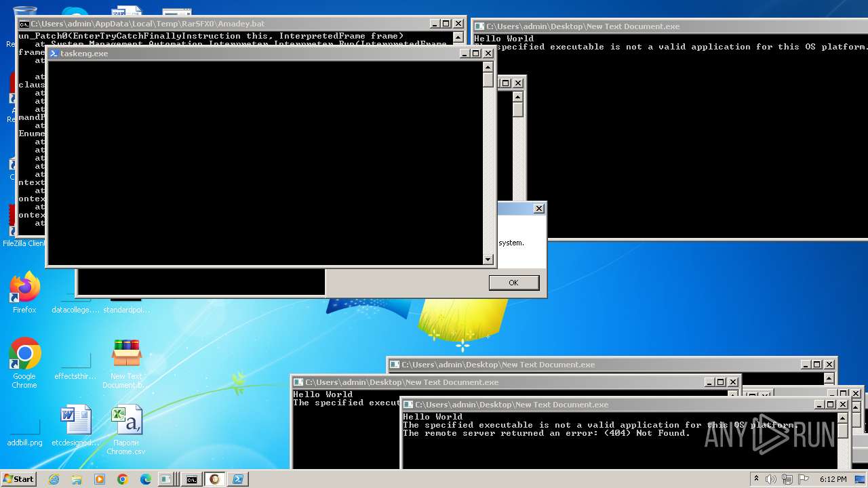Minimize the console showing the 404 error
The height and width of the screenshot is (488, 868).
click(x=820, y=405)
